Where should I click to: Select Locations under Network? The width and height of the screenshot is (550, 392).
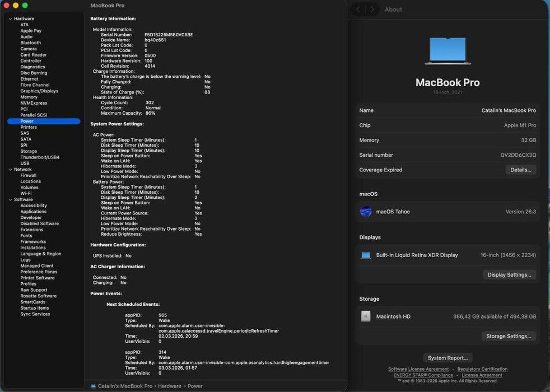click(x=30, y=181)
